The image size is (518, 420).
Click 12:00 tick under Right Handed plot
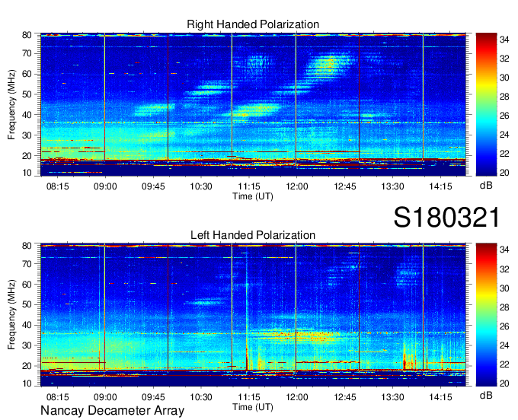(x=296, y=186)
